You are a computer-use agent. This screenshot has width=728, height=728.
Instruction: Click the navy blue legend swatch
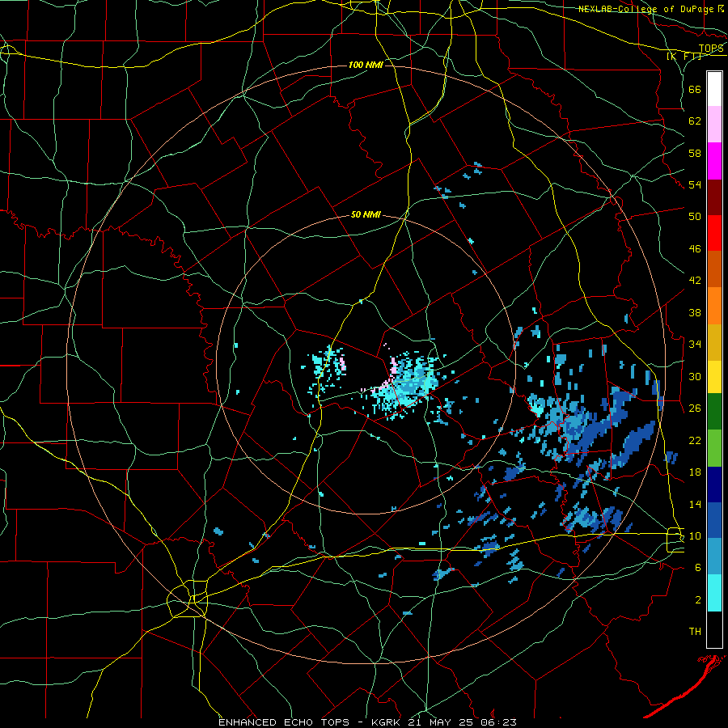coord(714,485)
